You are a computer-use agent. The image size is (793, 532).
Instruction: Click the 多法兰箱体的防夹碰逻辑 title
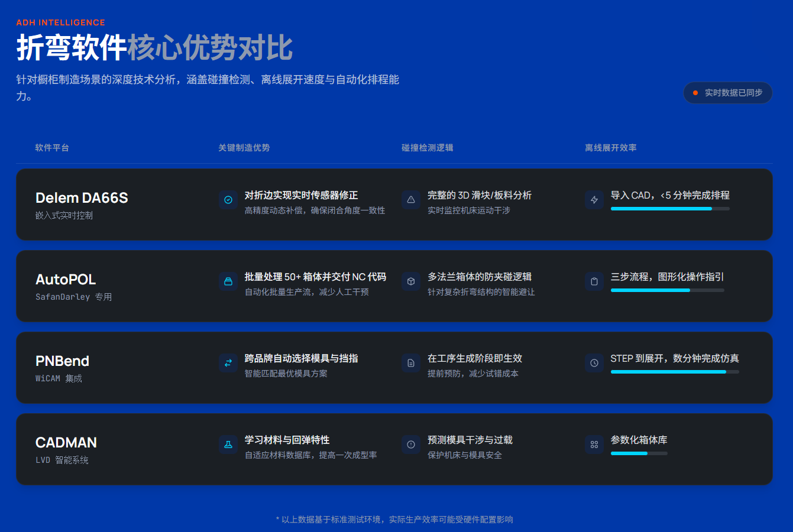point(480,277)
